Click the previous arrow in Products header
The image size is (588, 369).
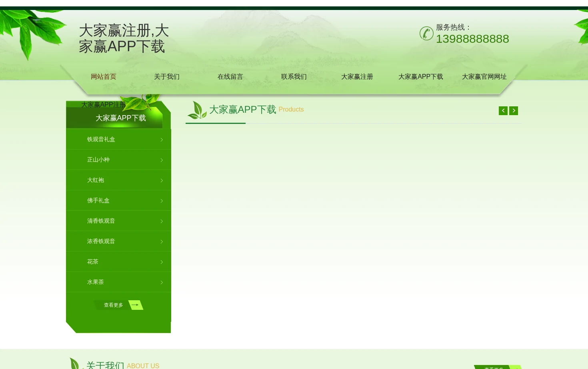pyautogui.click(x=503, y=111)
